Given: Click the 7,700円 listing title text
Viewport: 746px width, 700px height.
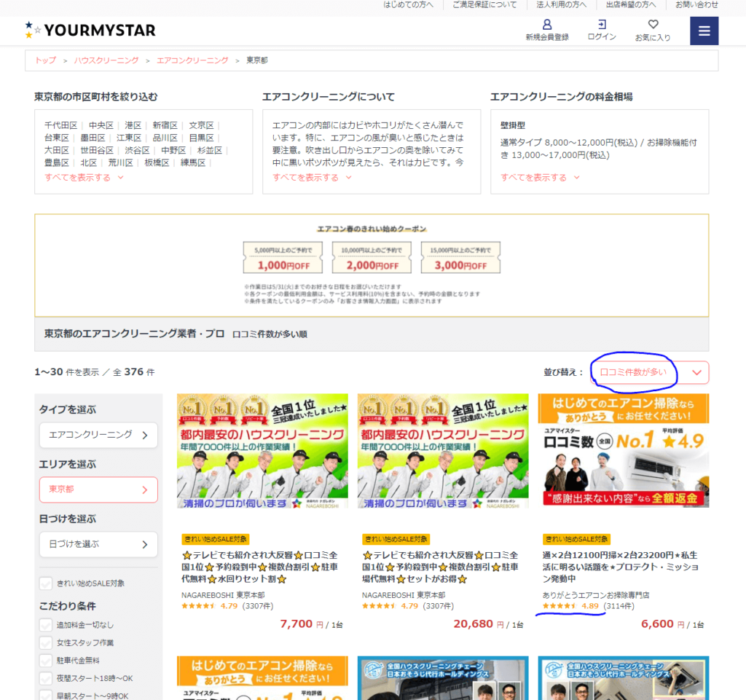Looking at the screenshot, I should click(260, 567).
